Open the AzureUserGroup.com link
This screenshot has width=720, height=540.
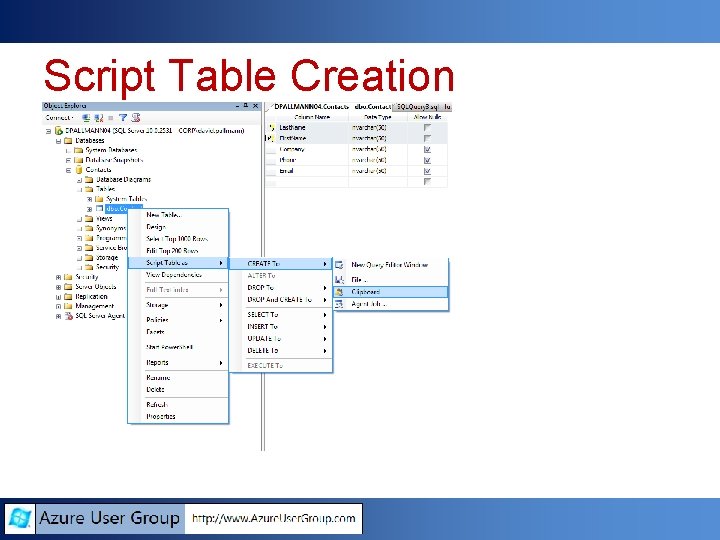coord(274,518)
